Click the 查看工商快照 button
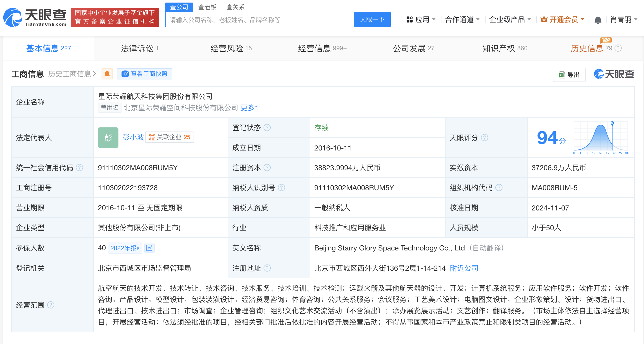 (x=145, y=74)
